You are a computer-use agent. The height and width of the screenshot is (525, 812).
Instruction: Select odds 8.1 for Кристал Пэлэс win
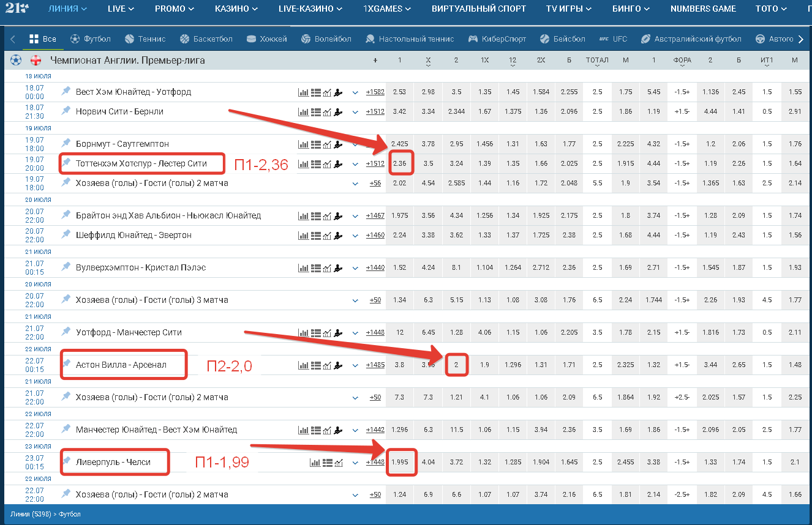(456, 268)
